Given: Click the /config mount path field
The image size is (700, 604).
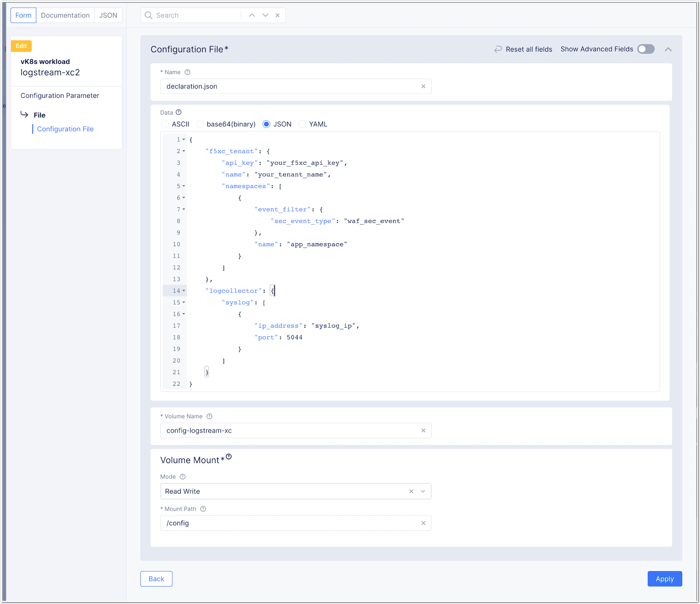Looking at the screenshot, I should point(290,523).
